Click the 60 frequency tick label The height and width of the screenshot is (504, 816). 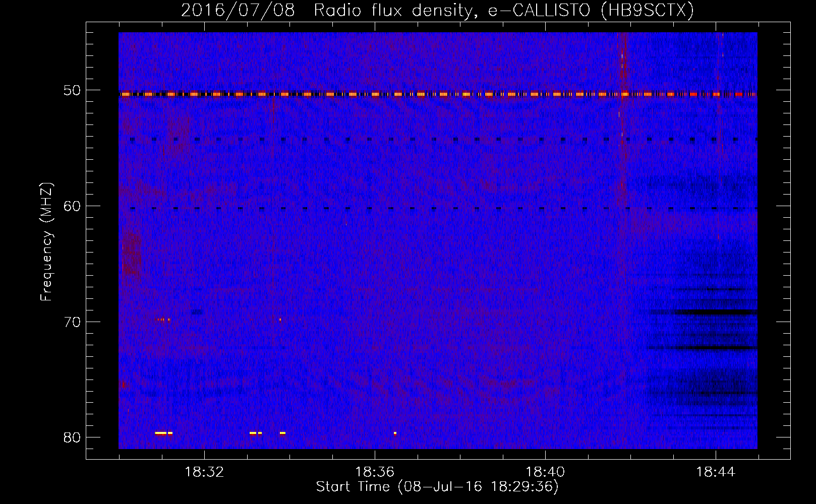72,206
